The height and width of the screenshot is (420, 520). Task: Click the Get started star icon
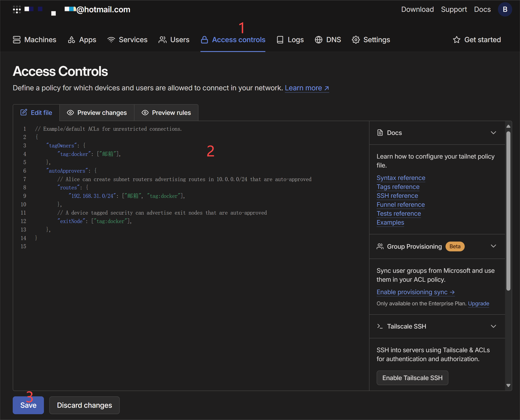(457, 40)
